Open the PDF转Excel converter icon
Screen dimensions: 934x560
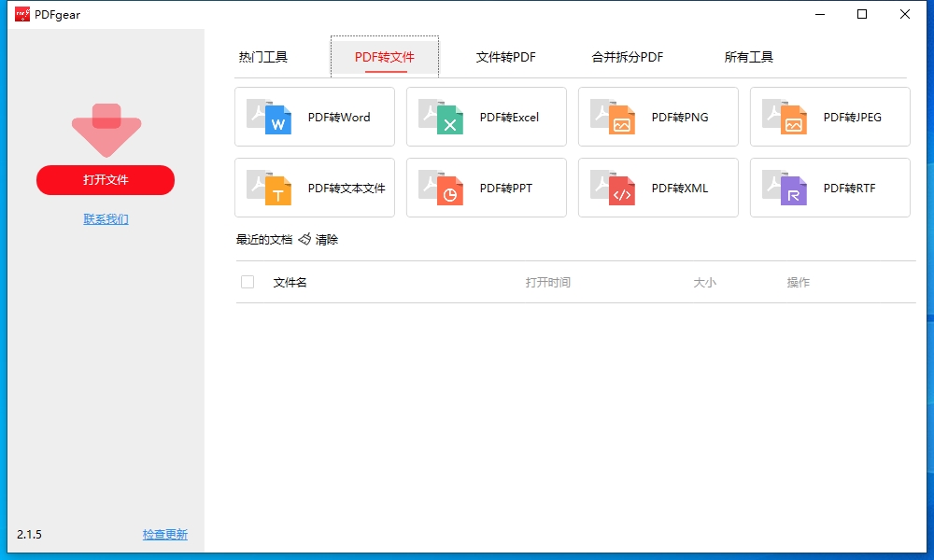point(441,117)
